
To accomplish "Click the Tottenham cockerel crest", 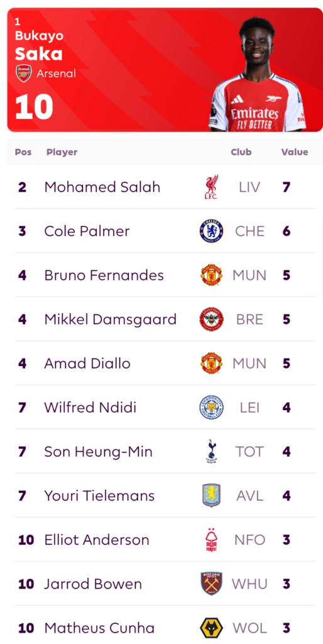I will (211, 452).
